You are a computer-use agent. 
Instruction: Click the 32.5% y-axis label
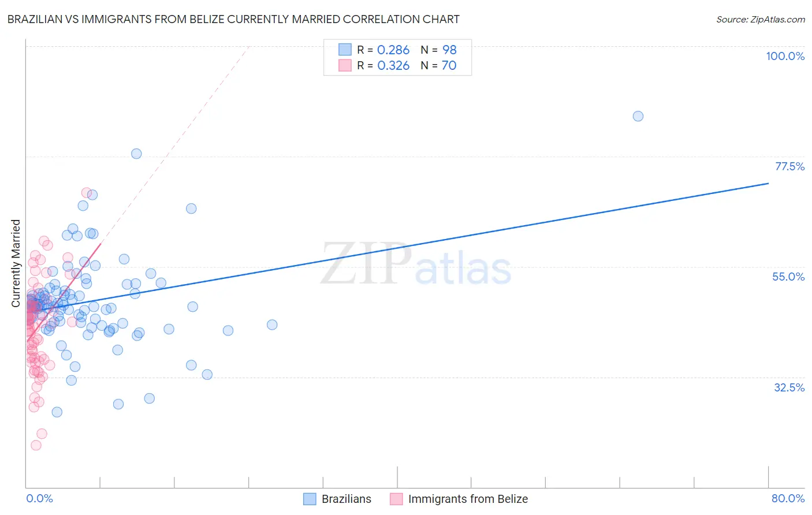789,387
